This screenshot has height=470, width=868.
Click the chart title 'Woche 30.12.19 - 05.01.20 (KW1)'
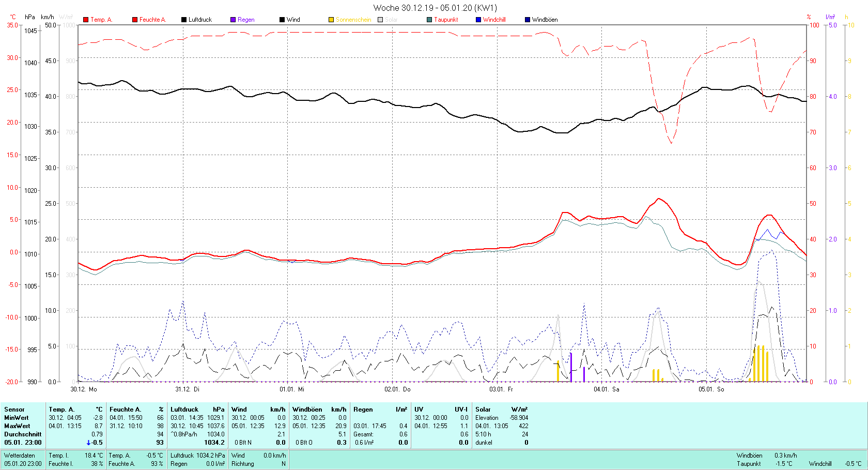click(435, 8)
